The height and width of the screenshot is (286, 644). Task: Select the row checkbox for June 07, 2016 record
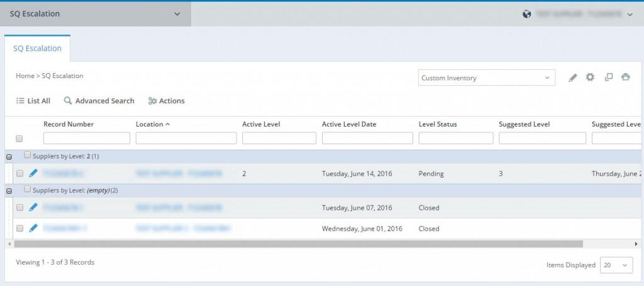coord(19,208)
